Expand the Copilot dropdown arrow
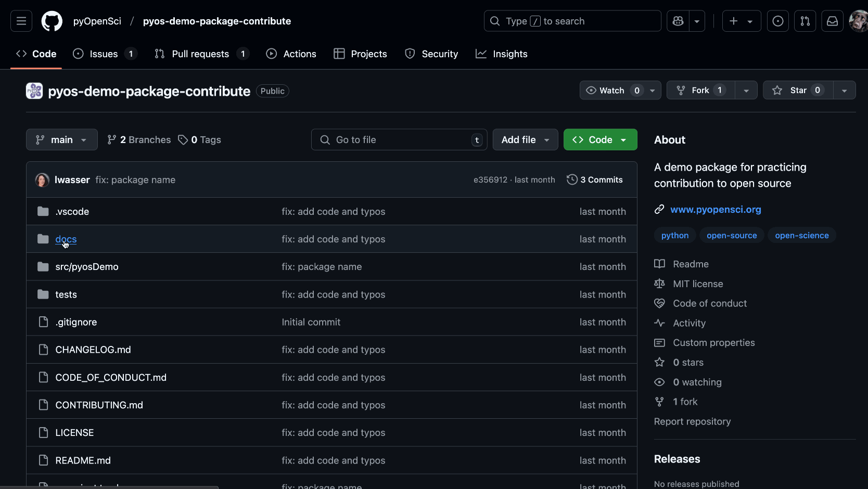 [697, 21]
